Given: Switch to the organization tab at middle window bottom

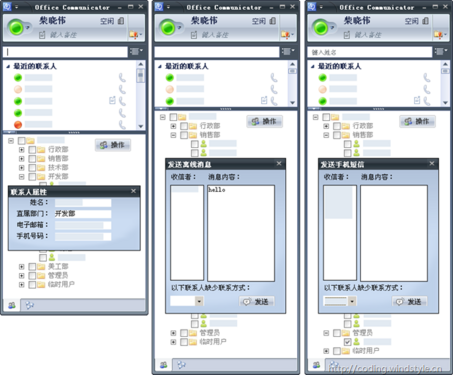Looking at the screenshot, I should point(181,365).
